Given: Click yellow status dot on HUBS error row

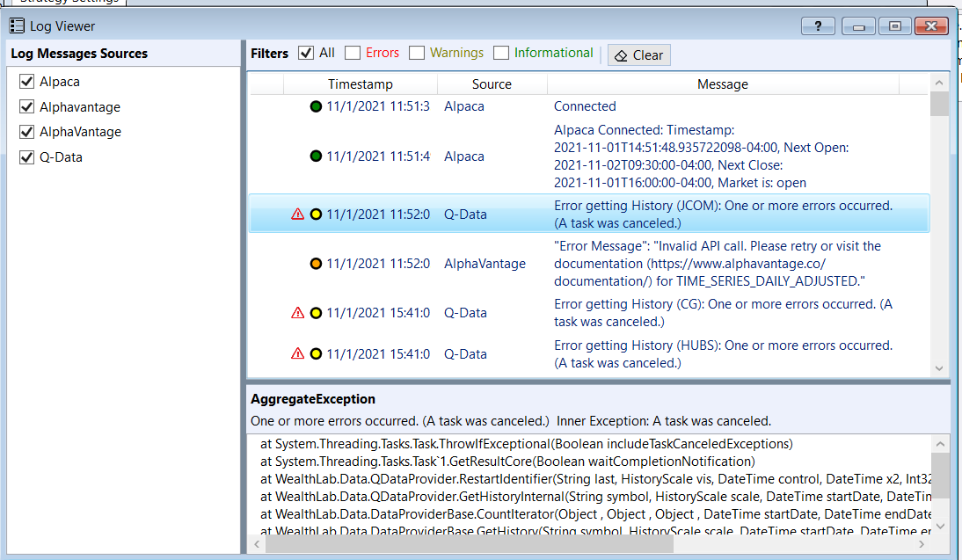Looking at the screenshot, I should (316, 354).
